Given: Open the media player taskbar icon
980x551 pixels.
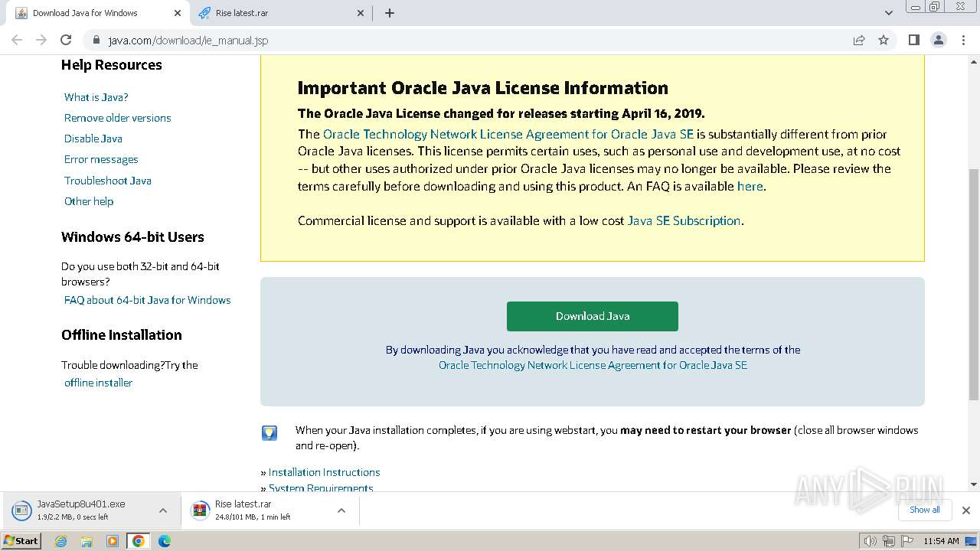Looking at the screenshot, I should pyautogui.click(x=113, y=541).
